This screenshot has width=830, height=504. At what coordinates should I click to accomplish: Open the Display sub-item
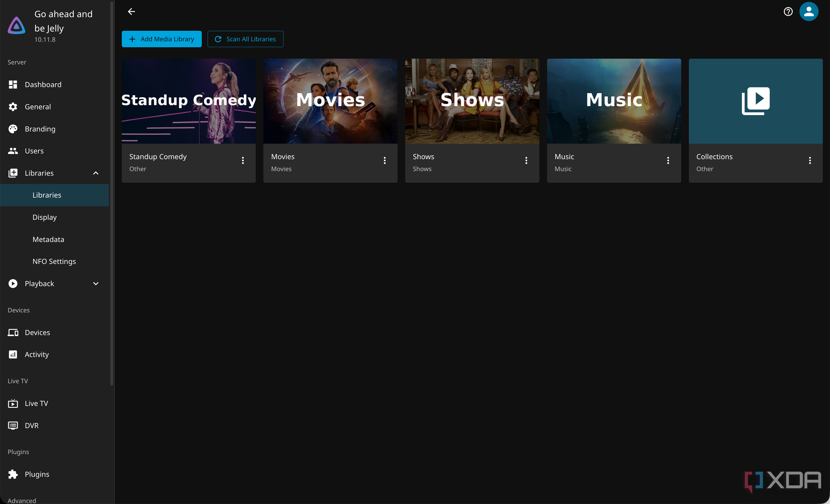55,217
